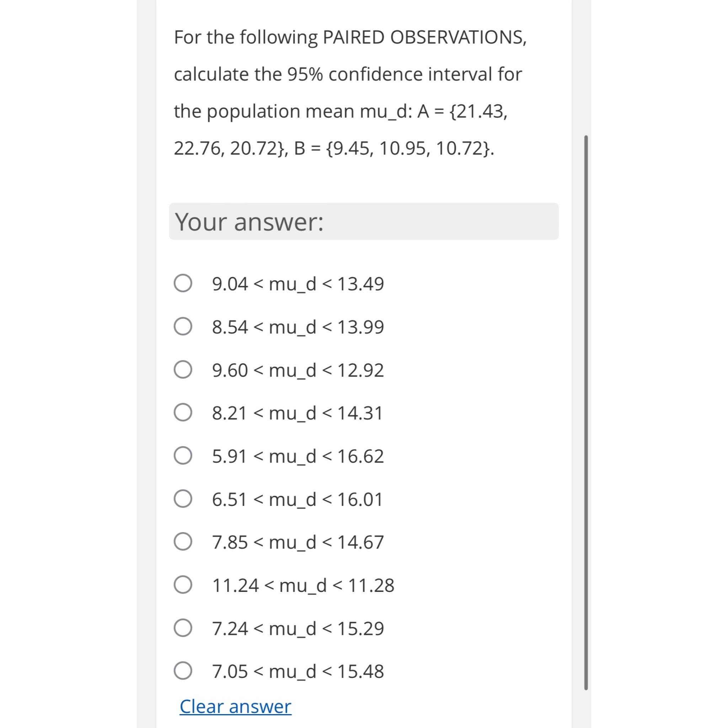Click the Clear answer link
This screenshot has width=728, height=728.
pyautogui.click(x=236, y=707)
